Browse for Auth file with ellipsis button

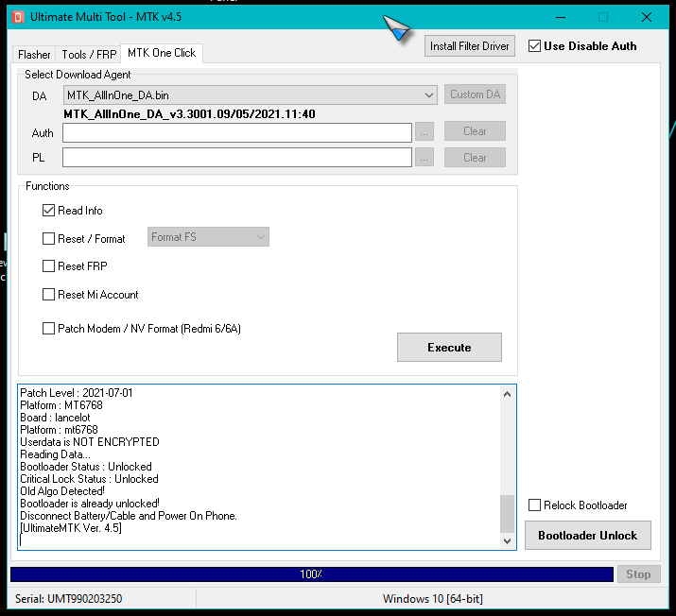tap(425, 132)
